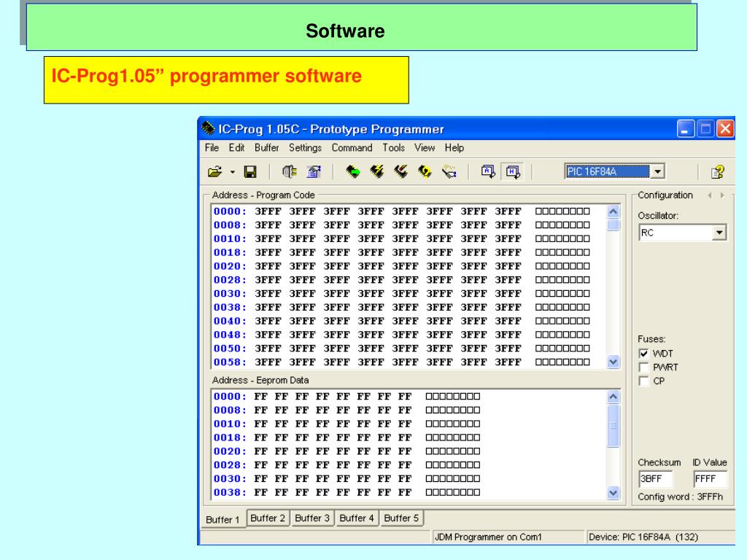Click the fourth yellow chip toolbar icon
Image resolution: width=747 pixels, height=560 pixels.
pyautogui.click(x=425, y=171)
